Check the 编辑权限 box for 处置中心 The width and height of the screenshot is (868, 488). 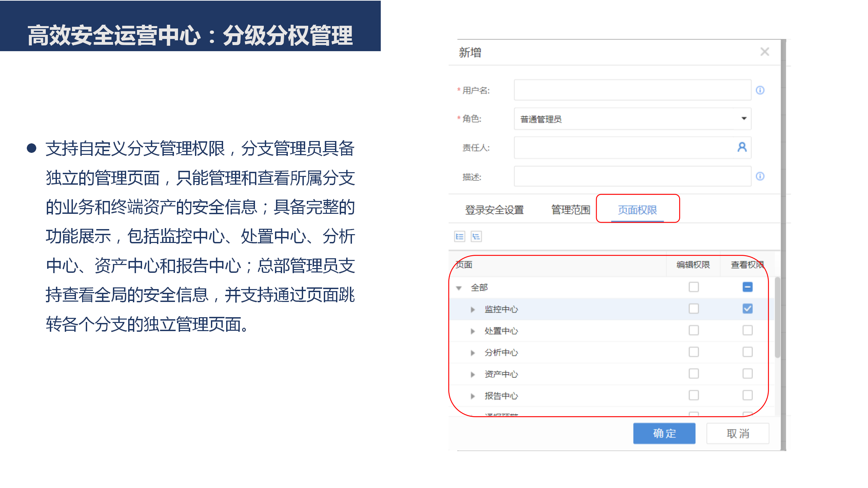pos(693,330)
